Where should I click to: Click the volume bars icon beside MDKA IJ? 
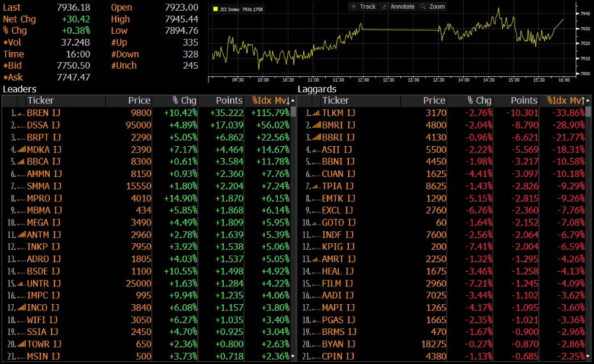tap(21, 150)
